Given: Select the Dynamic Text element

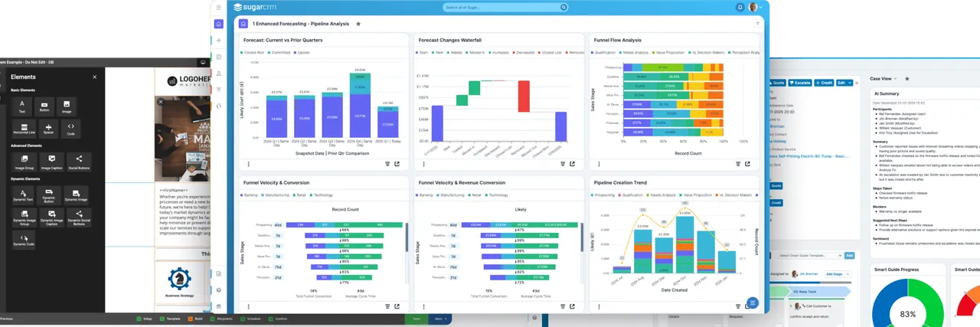Looking at the screenshot, I should [24, 195].
